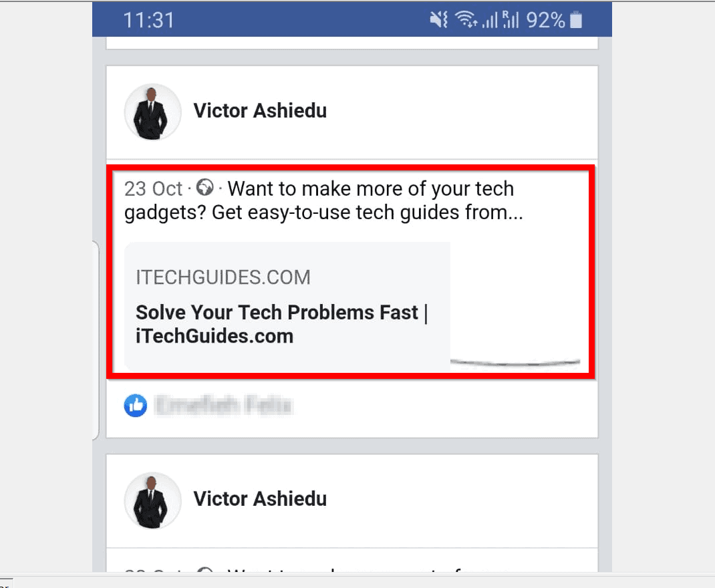Open Victor Ashiedu's profile picture on the top post

tap(152, 112)
